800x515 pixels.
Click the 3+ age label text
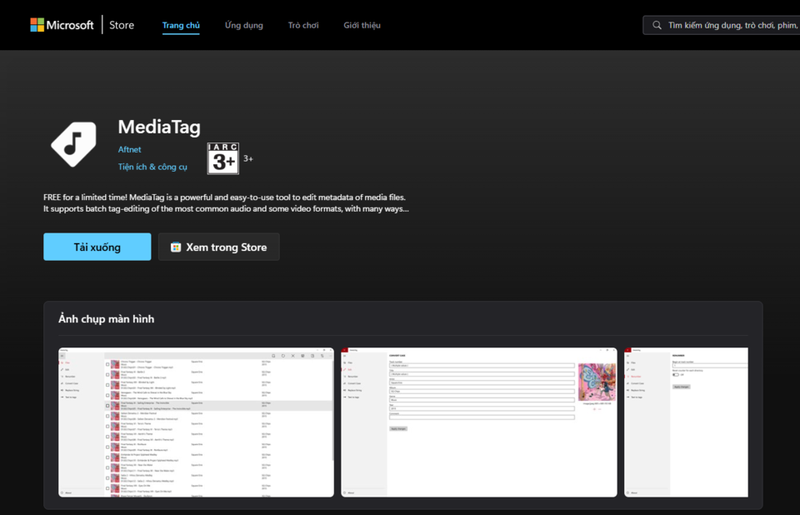point(248,158)
